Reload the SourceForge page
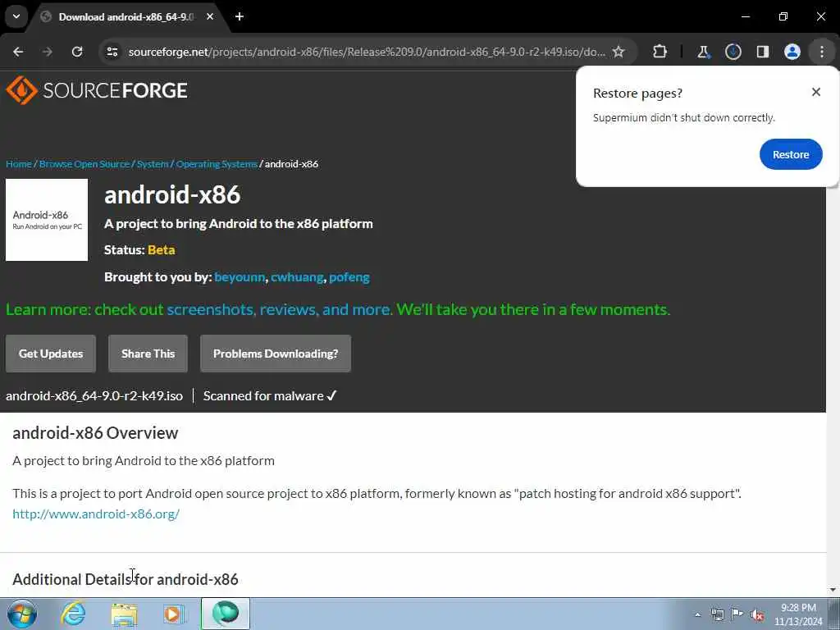The width and height of the screenshot is (840, 630). (x=77, y=52)
